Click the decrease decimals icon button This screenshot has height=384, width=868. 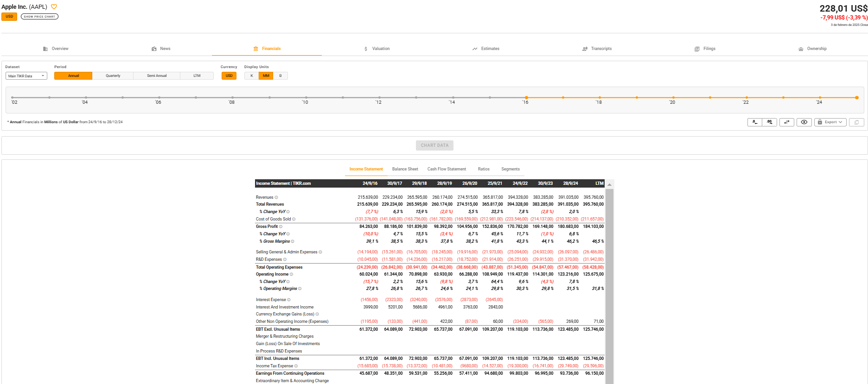[754, 122]
